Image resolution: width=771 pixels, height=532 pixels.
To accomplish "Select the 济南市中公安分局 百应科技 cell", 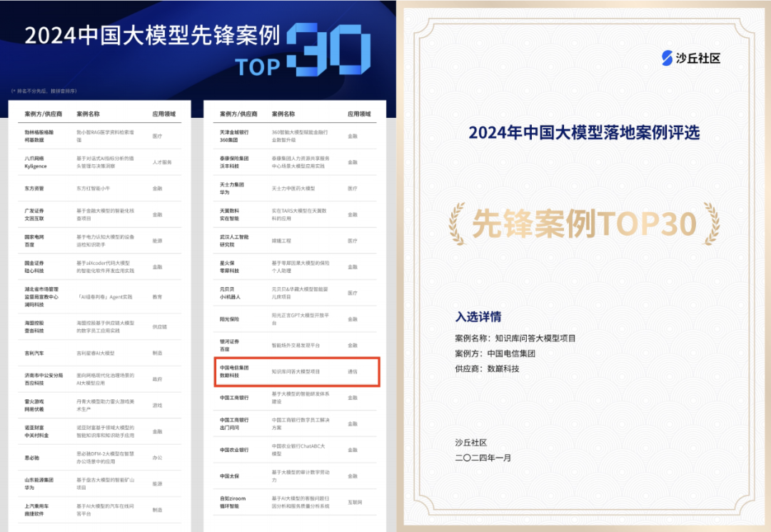I will [x=44, y=379].
